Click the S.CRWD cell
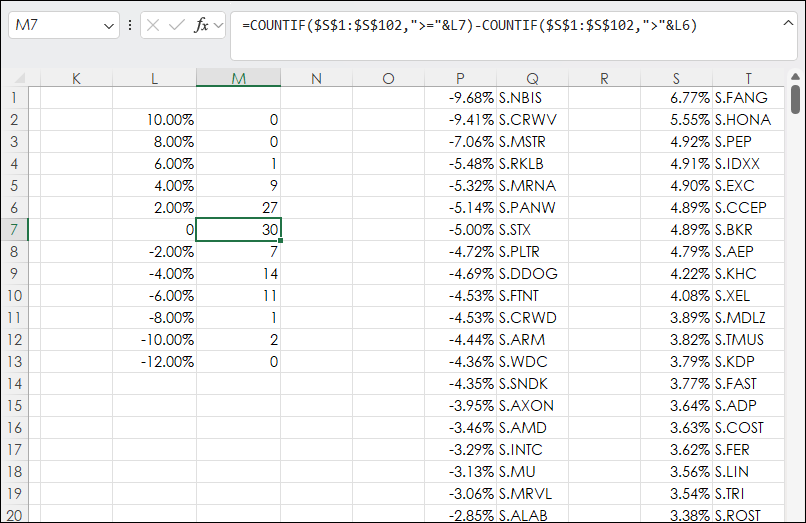Screen dimensions: 806x523 point(533,317)
